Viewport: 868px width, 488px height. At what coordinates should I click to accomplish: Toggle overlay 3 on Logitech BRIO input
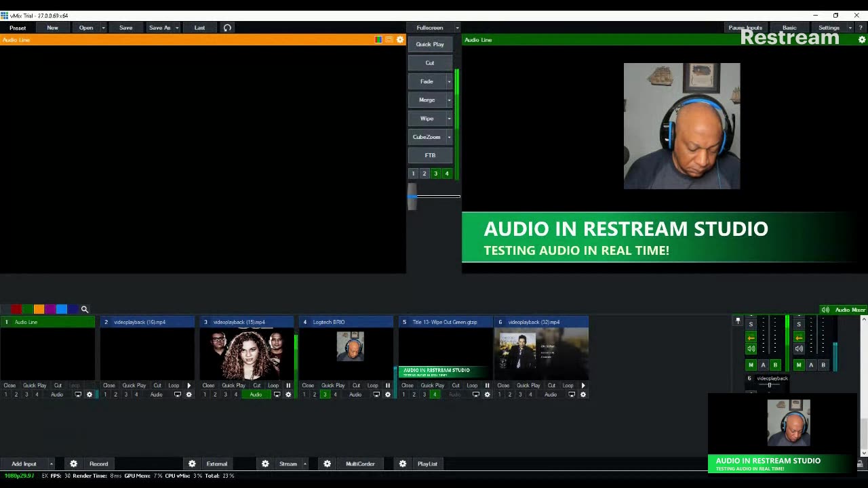coord(325,394)
